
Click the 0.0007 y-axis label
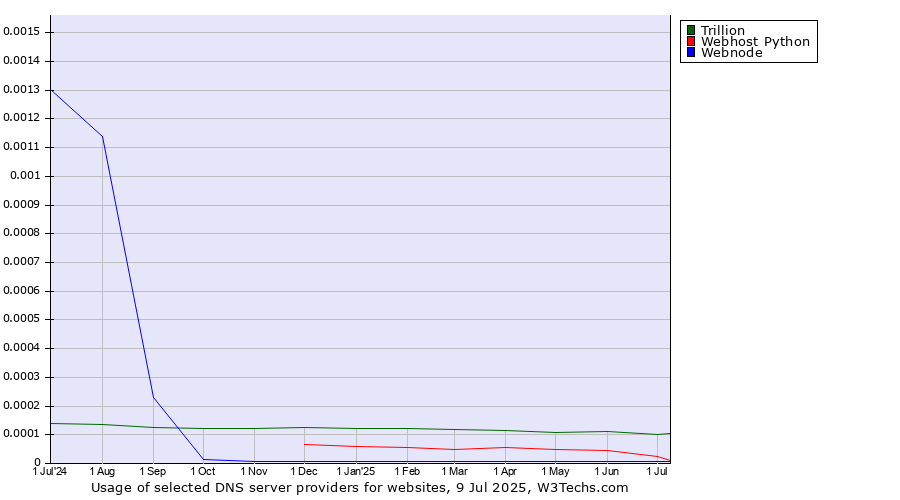pos(21,262)
